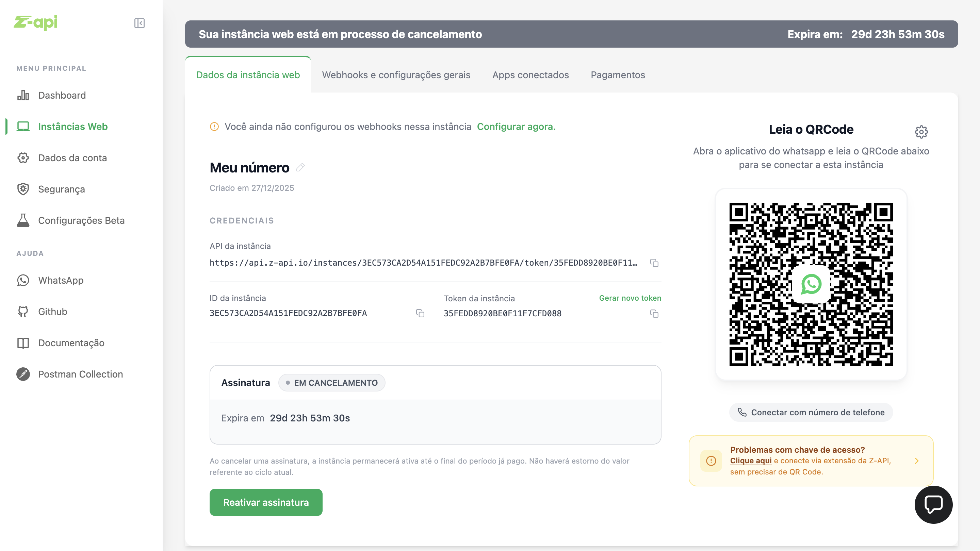The image size is (980, 551).
Task: Collapse the sidebar with the panel icon
Action: [139, 23]
